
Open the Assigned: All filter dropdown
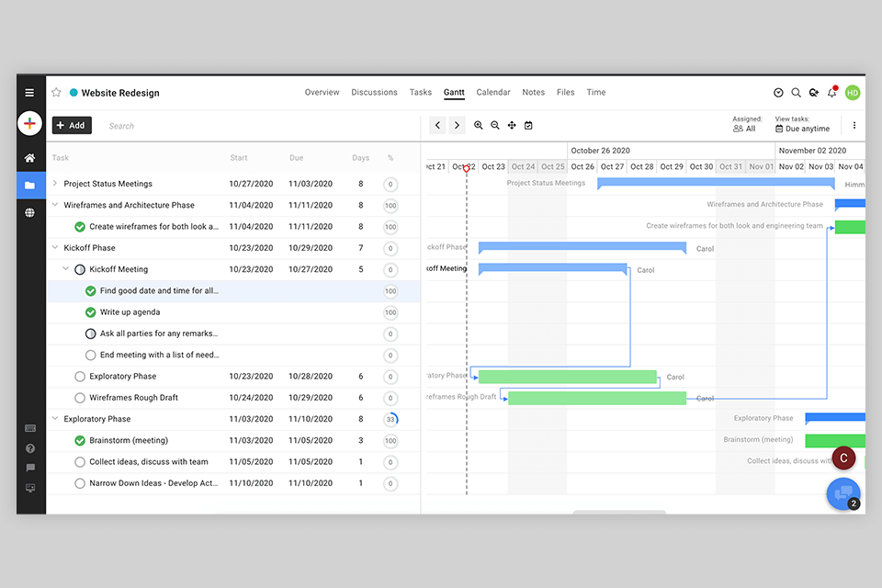pyautogui.click(x=747, y=124)
